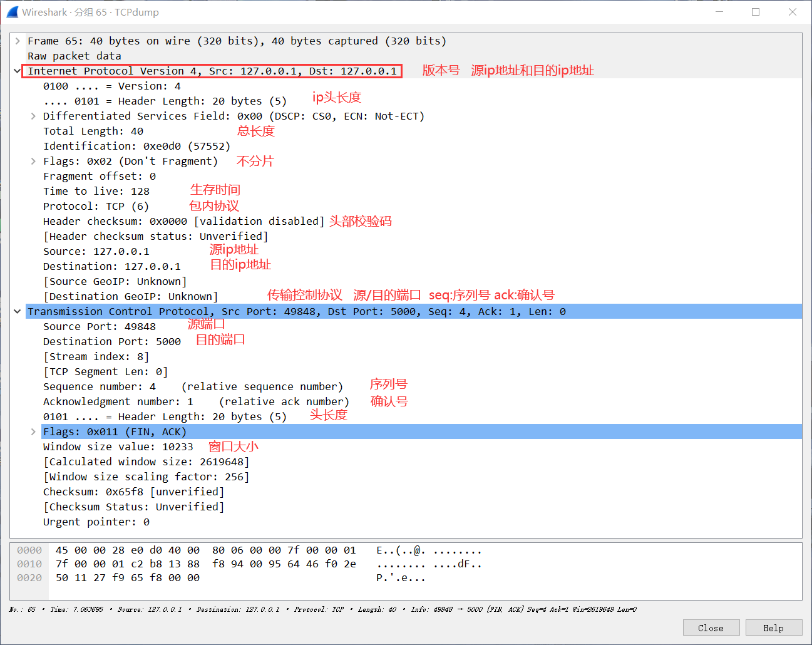
Task: Expand the Frame 65 details row
Action: pyautogui.click(x=18, y=41)
